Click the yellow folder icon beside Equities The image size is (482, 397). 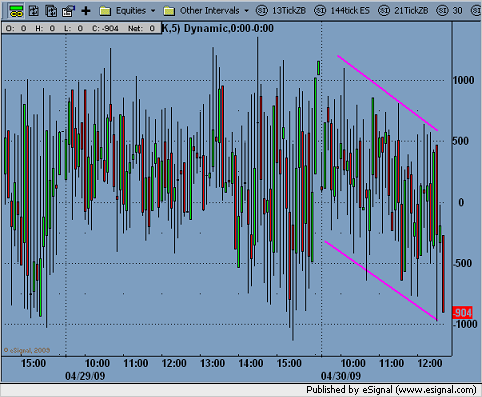pos(105,11)
